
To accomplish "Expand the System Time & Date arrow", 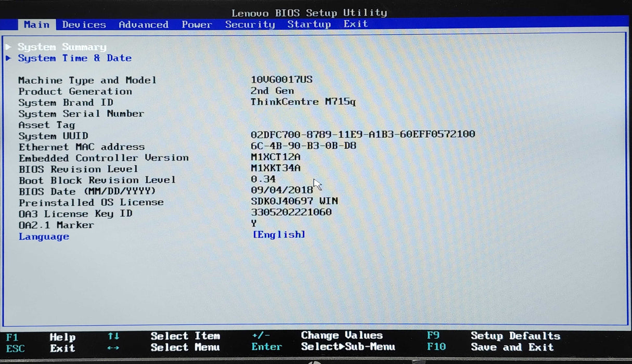I will click(8, 58).
